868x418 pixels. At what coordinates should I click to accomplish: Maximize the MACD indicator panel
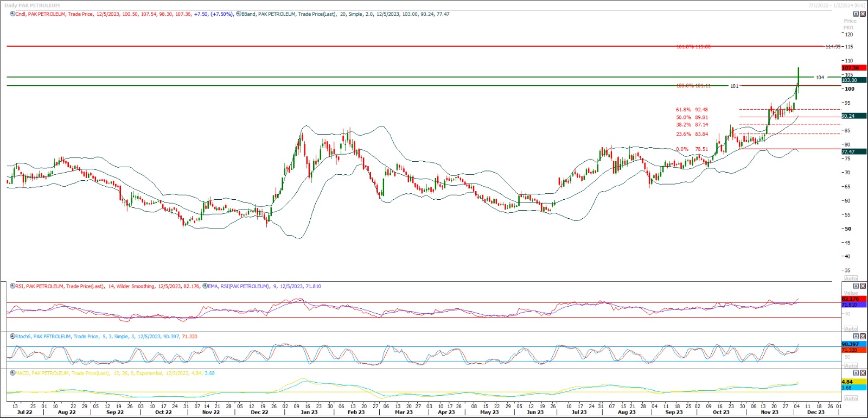[856, 373]
